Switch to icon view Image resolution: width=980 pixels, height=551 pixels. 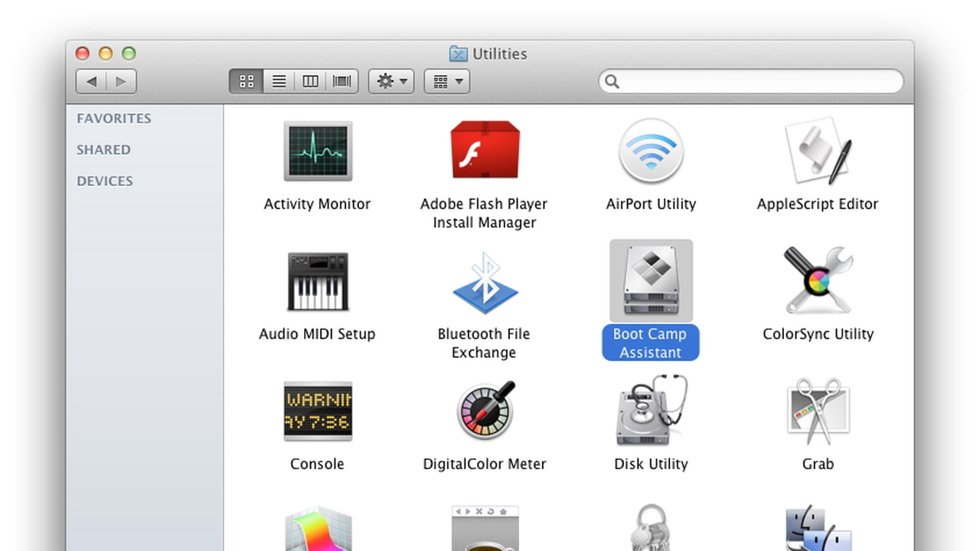(x=247, y=81)
